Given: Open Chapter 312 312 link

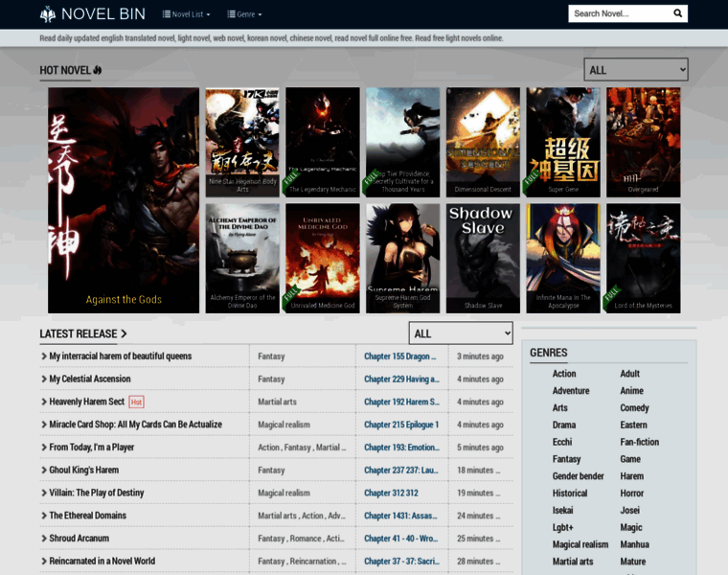Looking at the screenshot, I should 391,493.
